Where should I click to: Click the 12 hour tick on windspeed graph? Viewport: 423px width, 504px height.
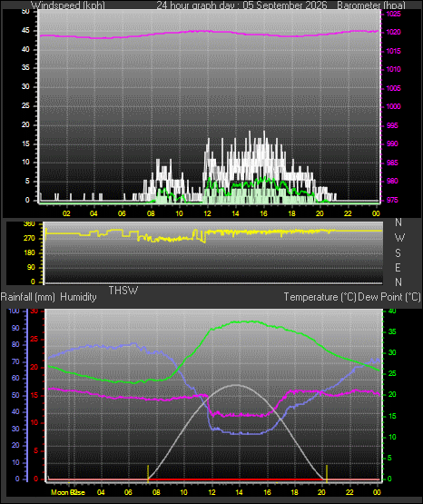tap(208, 213)
